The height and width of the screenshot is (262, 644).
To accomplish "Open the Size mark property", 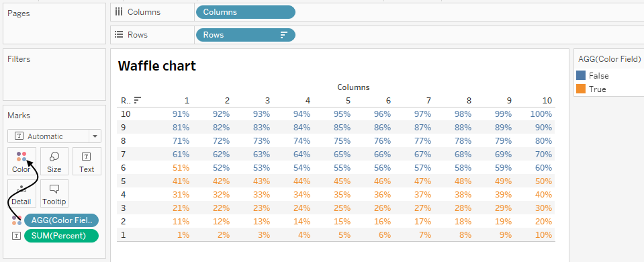I will tap(54, 161).
